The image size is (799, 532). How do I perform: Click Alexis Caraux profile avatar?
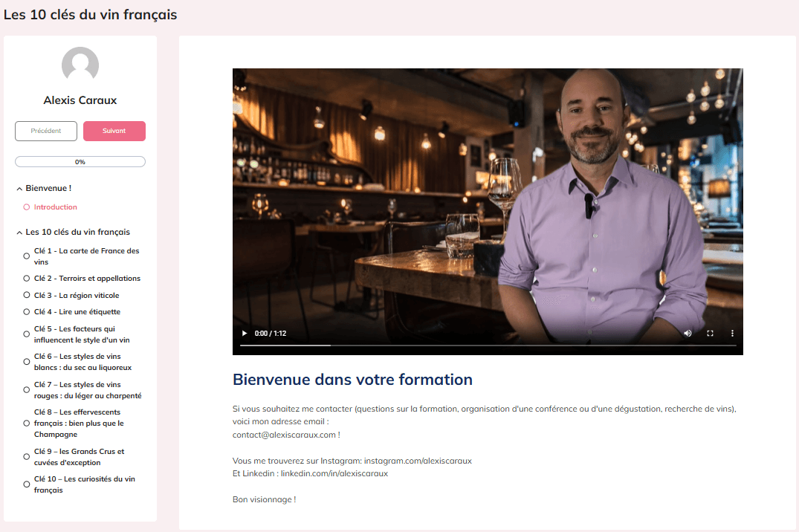click(80, 65)
